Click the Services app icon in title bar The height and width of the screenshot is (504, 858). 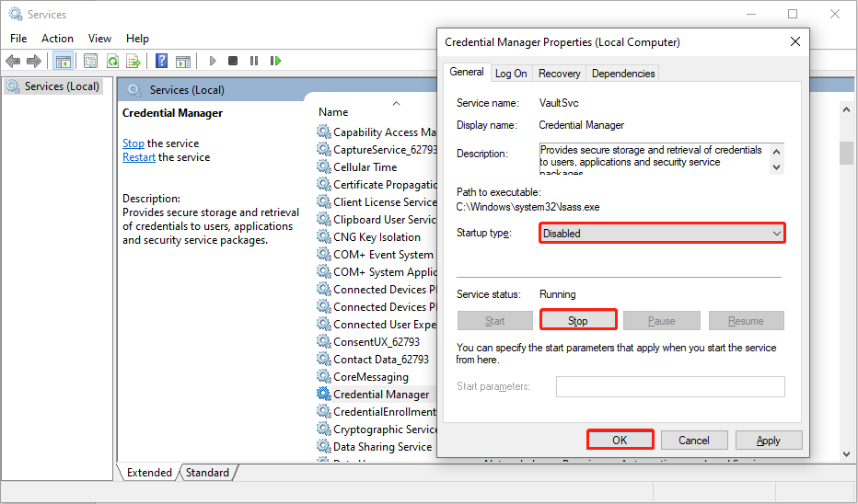[16, 14]
